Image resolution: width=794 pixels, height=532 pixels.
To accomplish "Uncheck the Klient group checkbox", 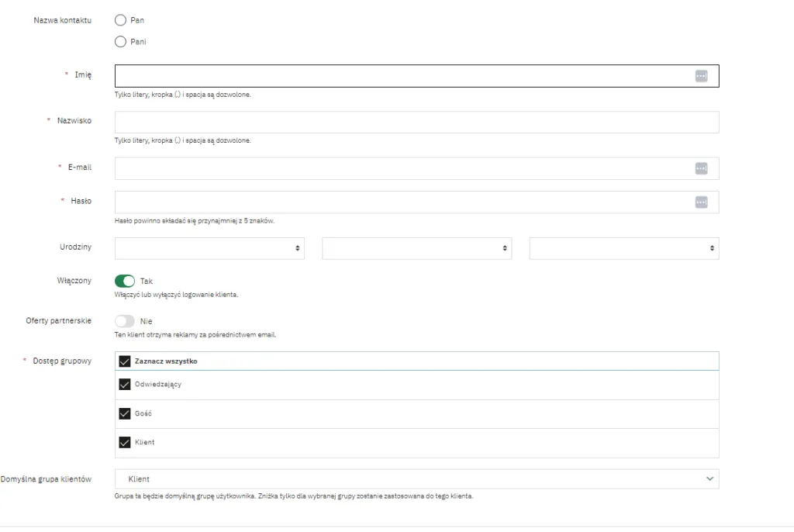I will tap(124, 442).
